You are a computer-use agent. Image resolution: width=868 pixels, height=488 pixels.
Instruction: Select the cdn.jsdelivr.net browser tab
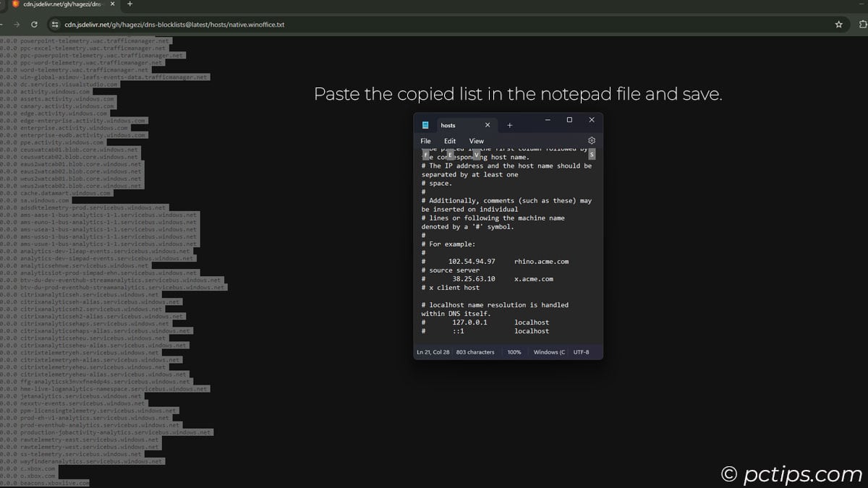click(63, 4)
